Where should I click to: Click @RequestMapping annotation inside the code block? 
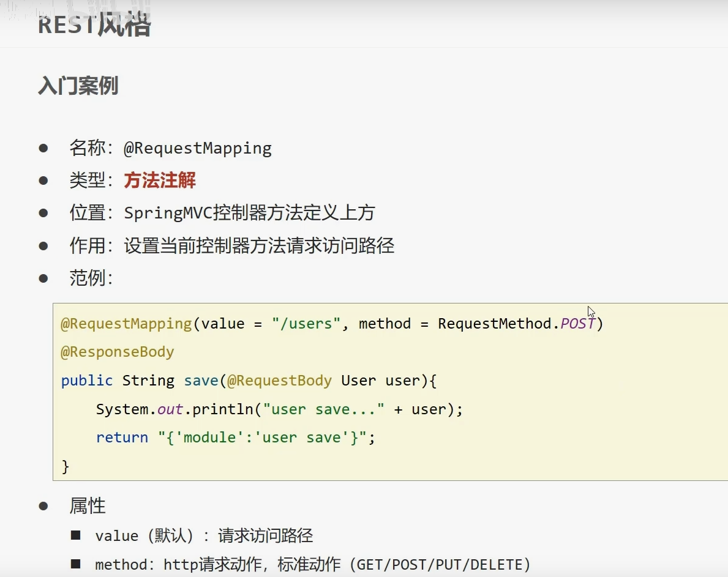[127, 324]
